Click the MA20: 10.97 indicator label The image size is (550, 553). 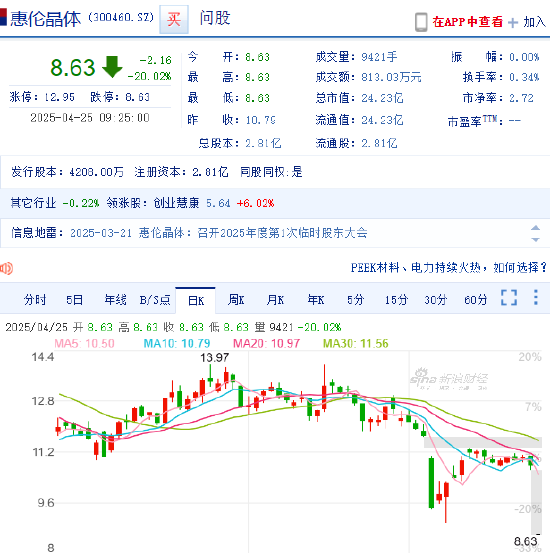click(x=267, y=343)
